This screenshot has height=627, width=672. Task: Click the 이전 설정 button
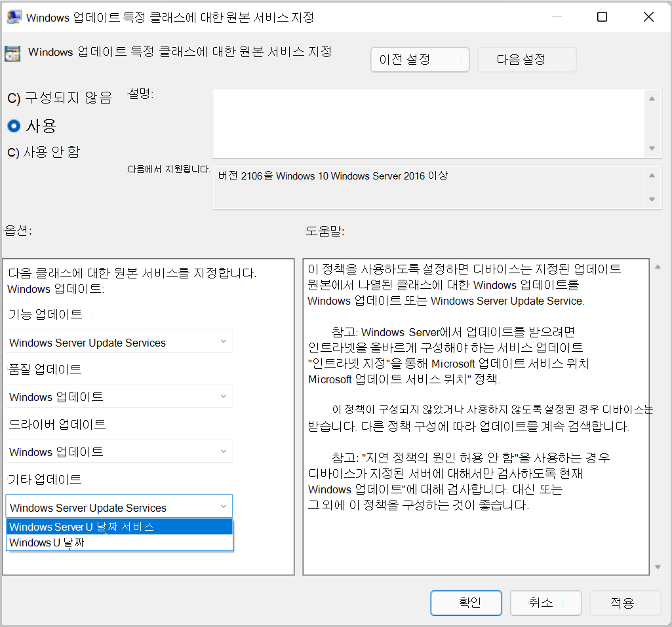point(420,59)
